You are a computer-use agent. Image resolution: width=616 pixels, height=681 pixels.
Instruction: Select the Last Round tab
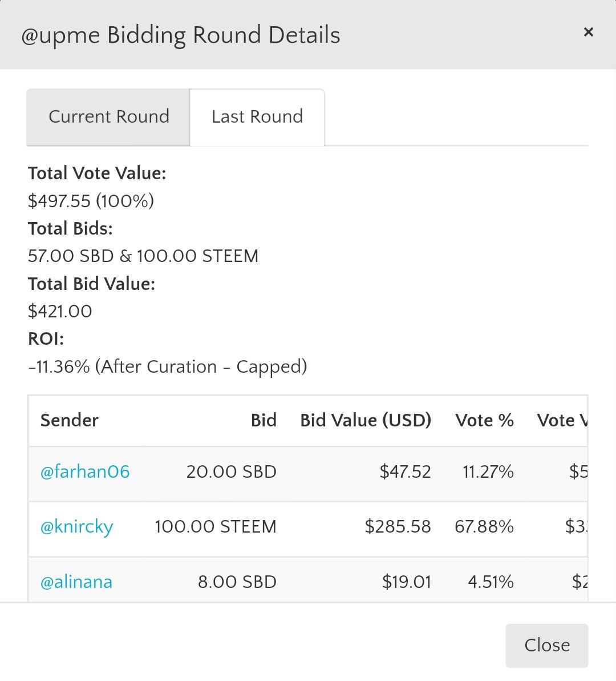tap(257, 117)
